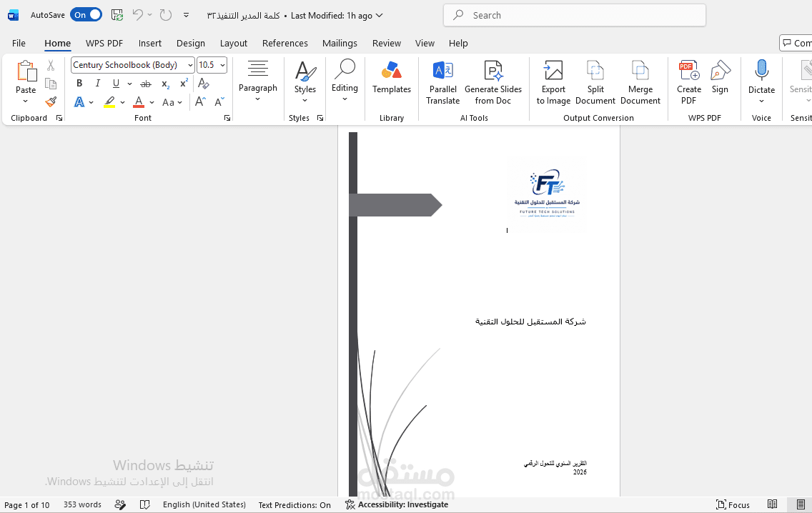Increase font size with A-up icon
Viewport: 812px width, 513px height.
[x=200, y=102]
